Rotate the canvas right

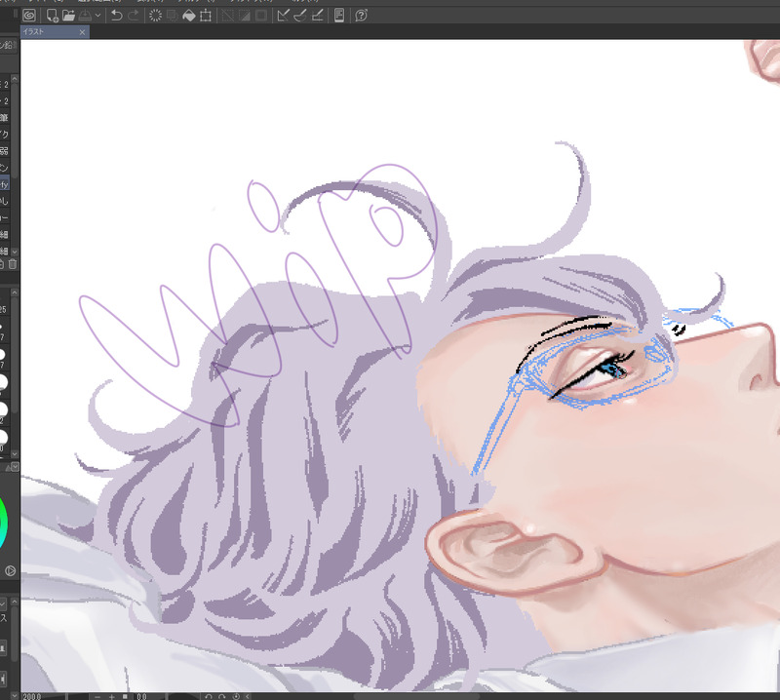[222, 697]
